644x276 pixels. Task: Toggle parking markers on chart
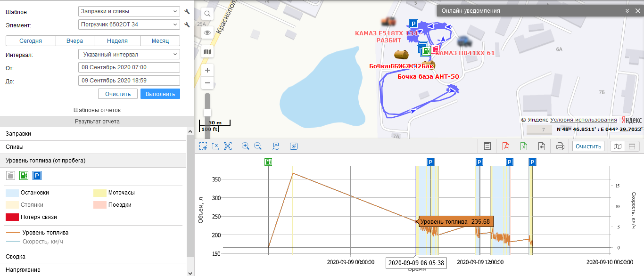(37, 176)
